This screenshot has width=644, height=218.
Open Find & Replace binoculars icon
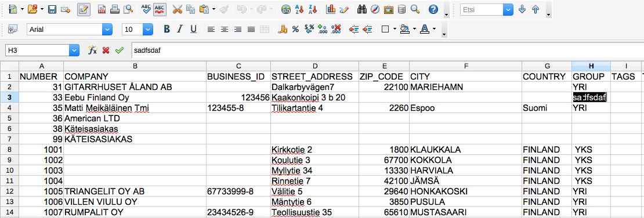362,9
